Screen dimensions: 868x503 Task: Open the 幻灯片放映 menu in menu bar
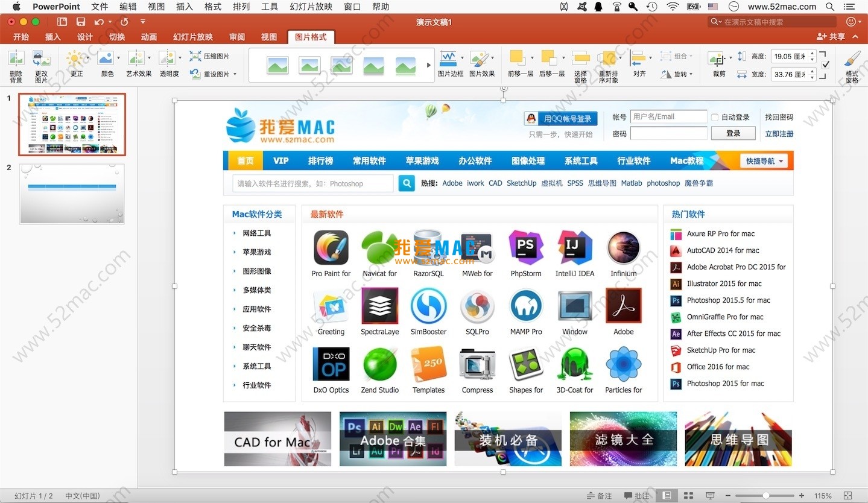(311, 7)
